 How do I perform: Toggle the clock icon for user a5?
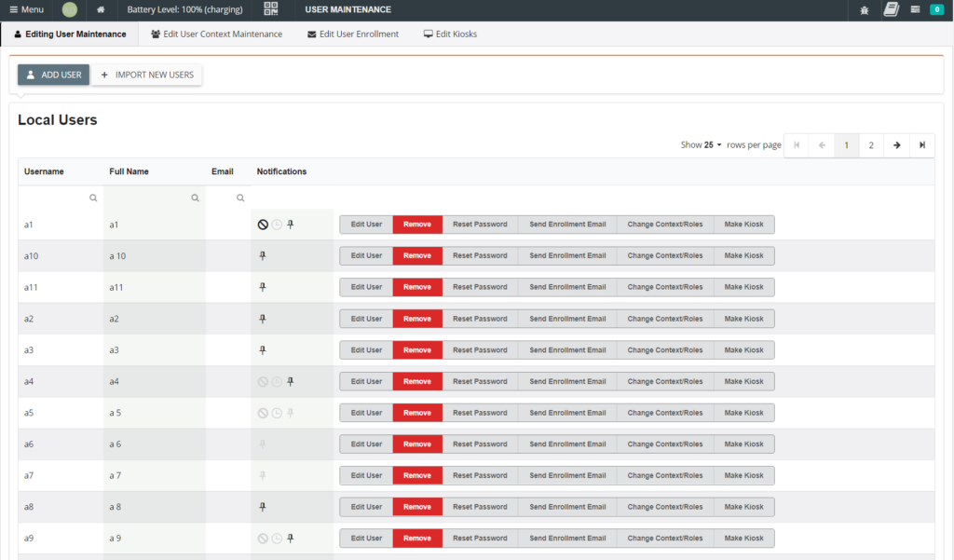tap(277, 413)
